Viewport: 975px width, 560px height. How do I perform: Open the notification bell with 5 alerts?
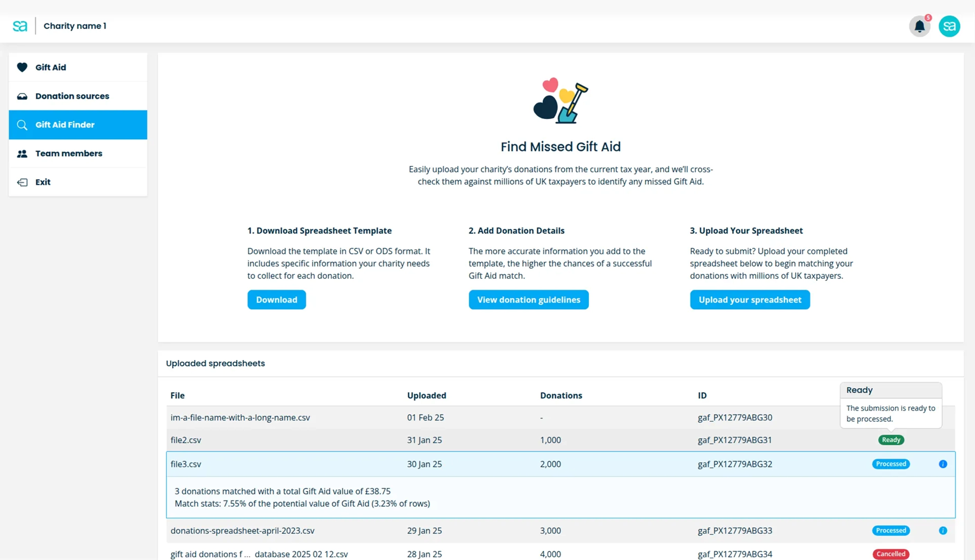click(x=920, y=26)
